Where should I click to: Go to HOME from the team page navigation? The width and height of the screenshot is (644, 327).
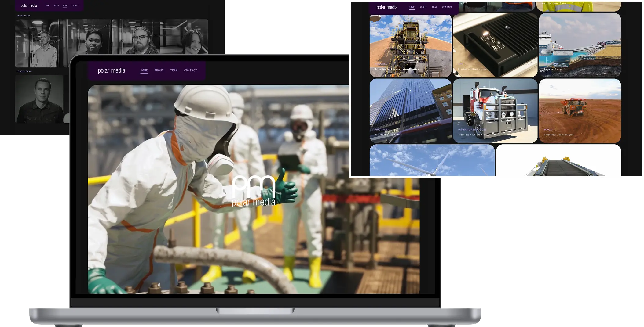tap(48, 5)
